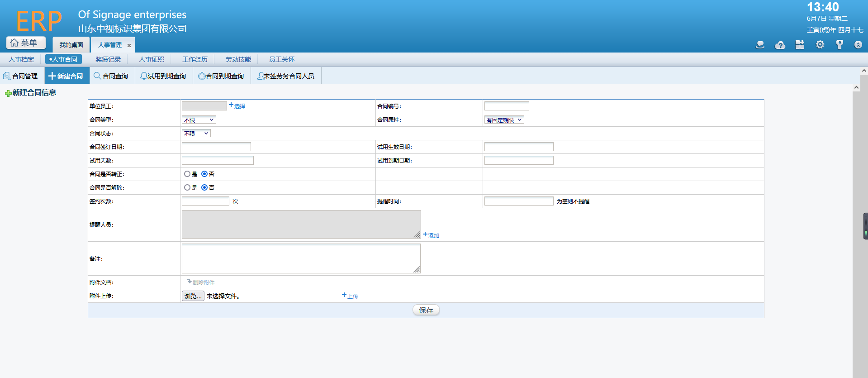The image size is (868, 378).
Task: Click the 提醒时间 input field
Action: click(x=519, y=201)
